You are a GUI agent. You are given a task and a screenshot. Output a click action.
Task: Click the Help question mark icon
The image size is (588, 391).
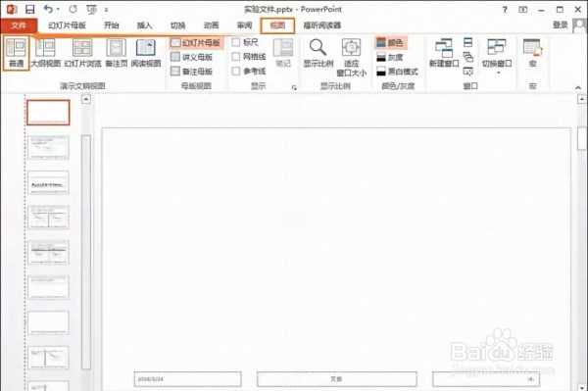coord(505,10)
